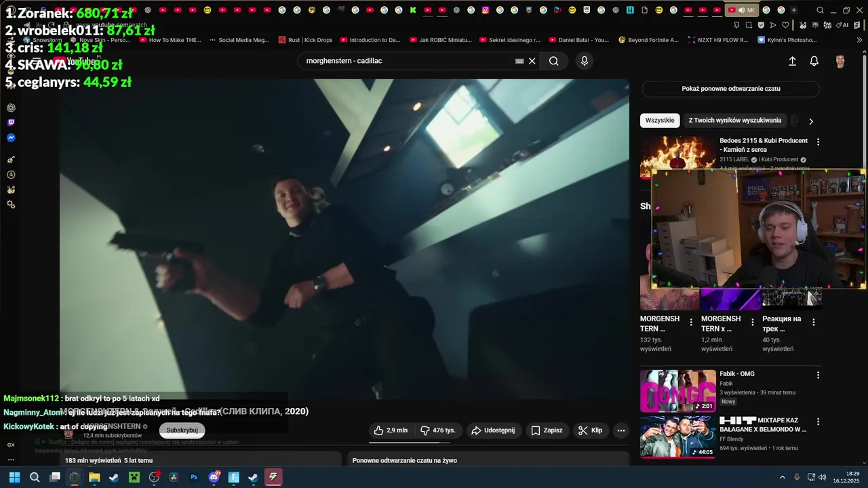Open Bedoes 2115 Kamień z serca title
This screenshot has height=488, width=868.
coord(764,145)
